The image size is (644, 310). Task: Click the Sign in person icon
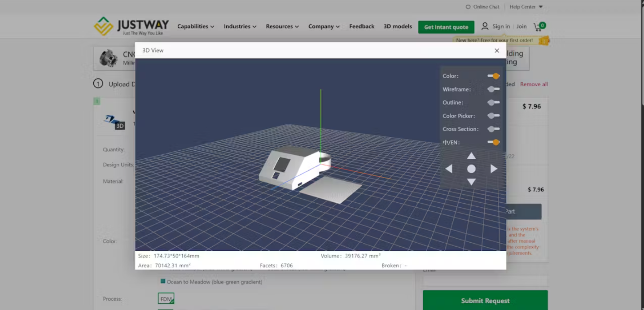tap(485, 26)
